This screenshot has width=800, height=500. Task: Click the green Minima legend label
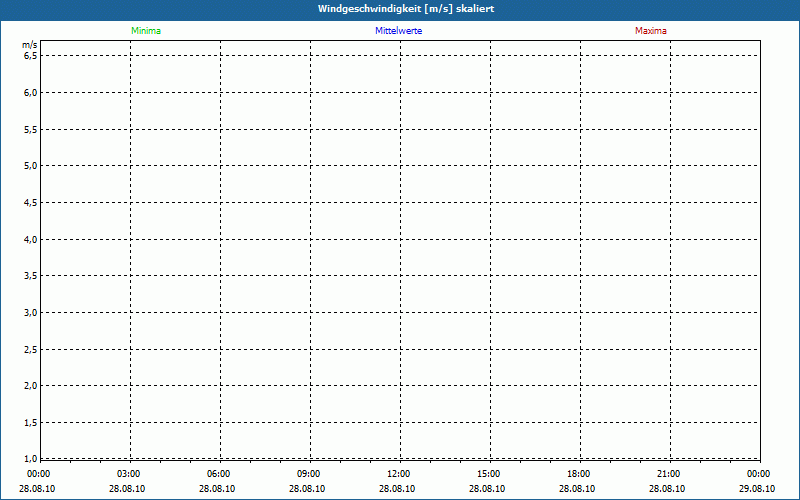coord(146,31)
